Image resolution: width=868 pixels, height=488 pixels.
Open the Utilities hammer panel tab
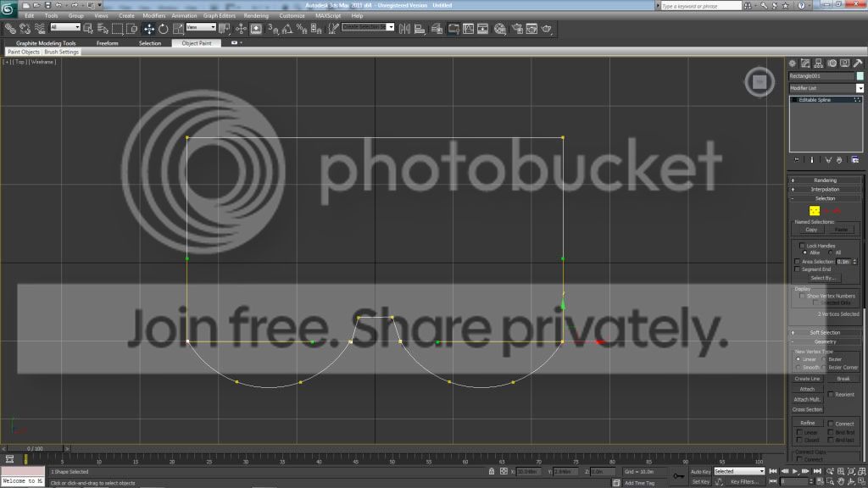[x=858, y=64]
